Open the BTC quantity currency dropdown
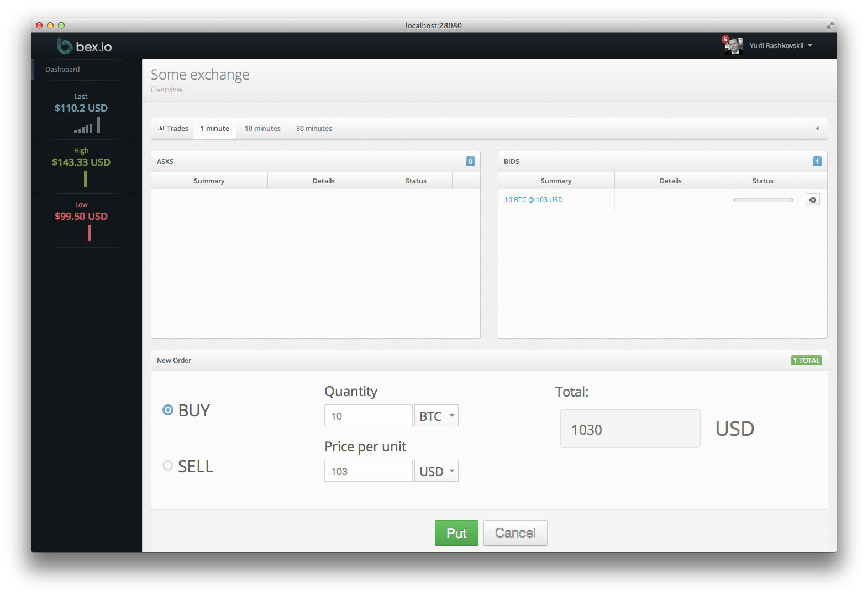Screen dimensions: 868x596 click(x=436, y=416)
